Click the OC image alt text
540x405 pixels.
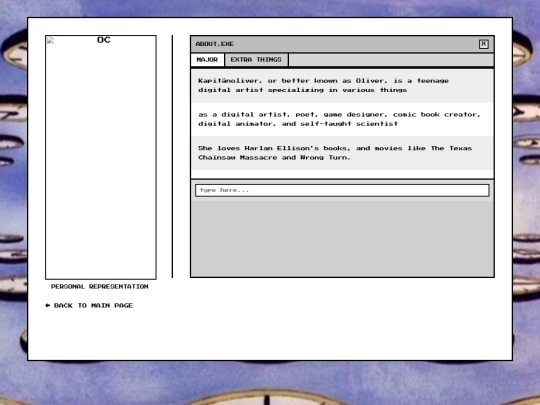tap(104, 40)
